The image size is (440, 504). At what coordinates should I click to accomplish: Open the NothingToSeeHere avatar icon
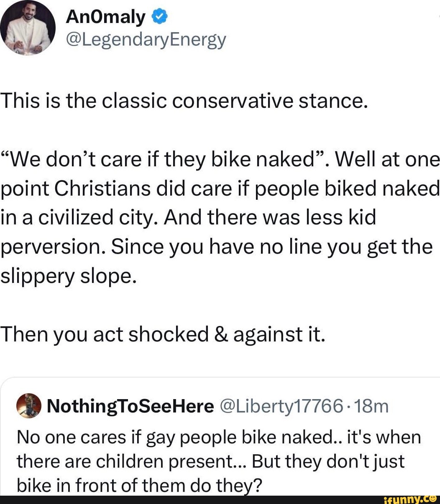pyautogui.click(x=29, y=406)
